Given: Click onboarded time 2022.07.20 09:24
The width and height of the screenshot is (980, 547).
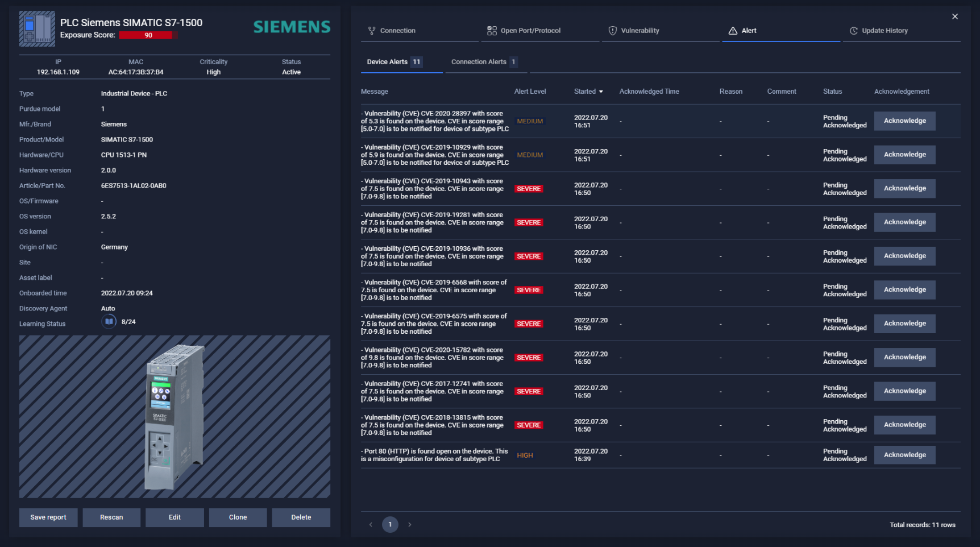Looking at the screenshot, I should 127,293.
